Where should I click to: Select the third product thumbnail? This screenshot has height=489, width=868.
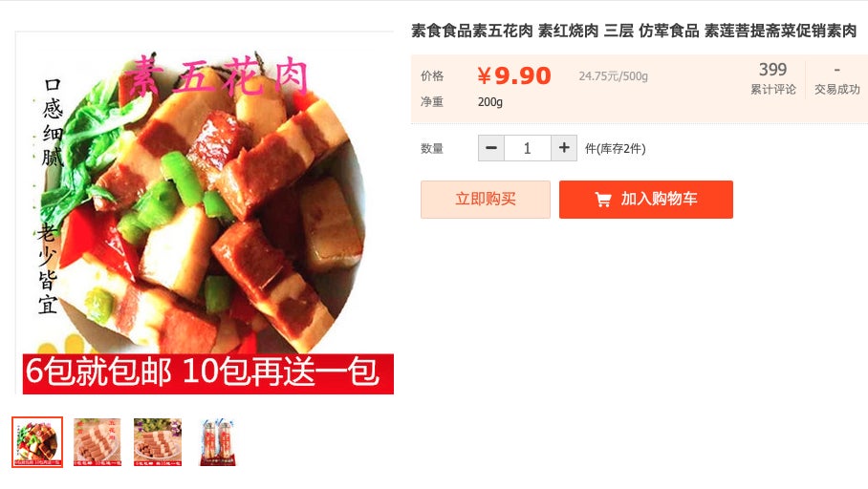[x=158, y=442]
